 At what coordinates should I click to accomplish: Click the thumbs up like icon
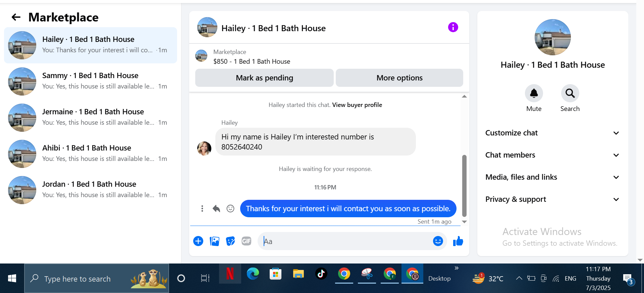pyautogui.click(x=458, y=241)
